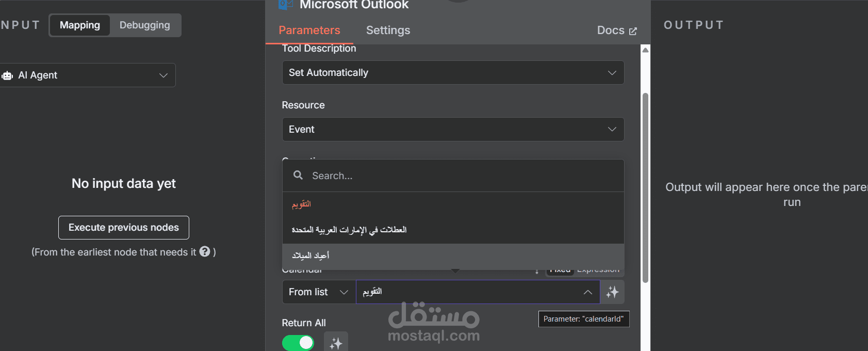
Task: Click the scrollbar up arrow
Action: [645, 50]
